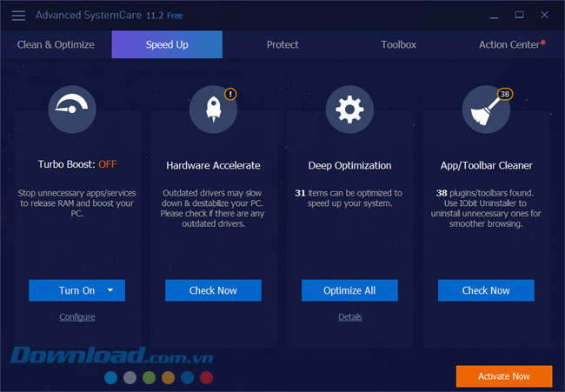Expand the Turn On dropdown arrow

pyautogui.click(x=110, y=290)
